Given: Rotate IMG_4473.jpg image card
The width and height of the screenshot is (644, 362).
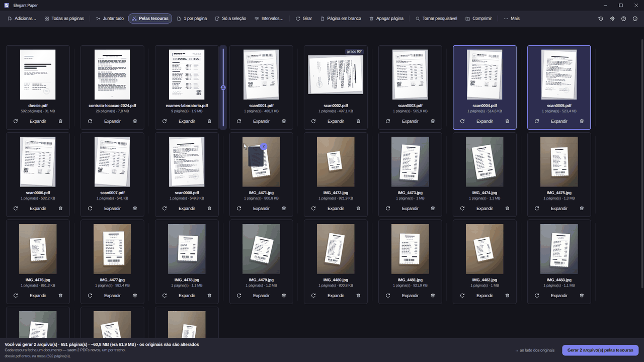Looking at the screenshot, I should pyautogui.click(x=388, y=208).
